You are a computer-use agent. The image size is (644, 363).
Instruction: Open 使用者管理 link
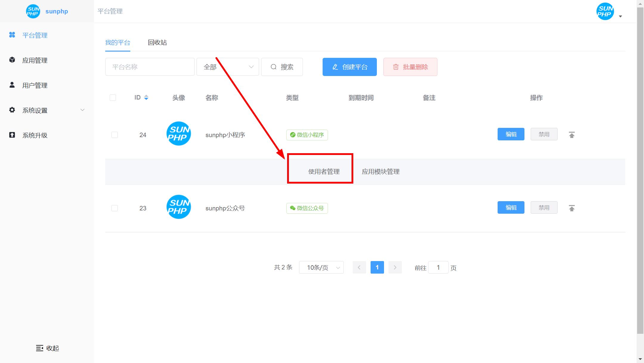click(x=324, y=172)
